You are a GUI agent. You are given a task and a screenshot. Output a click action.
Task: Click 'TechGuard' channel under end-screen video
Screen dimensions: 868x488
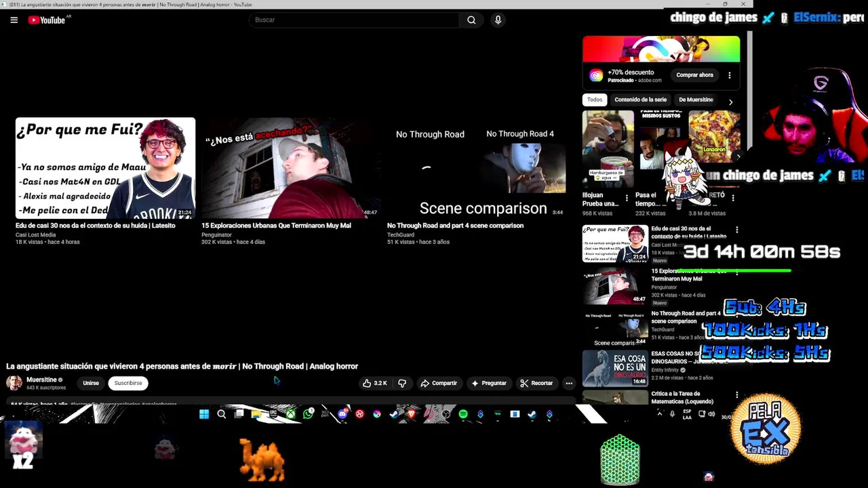point(401,235)
